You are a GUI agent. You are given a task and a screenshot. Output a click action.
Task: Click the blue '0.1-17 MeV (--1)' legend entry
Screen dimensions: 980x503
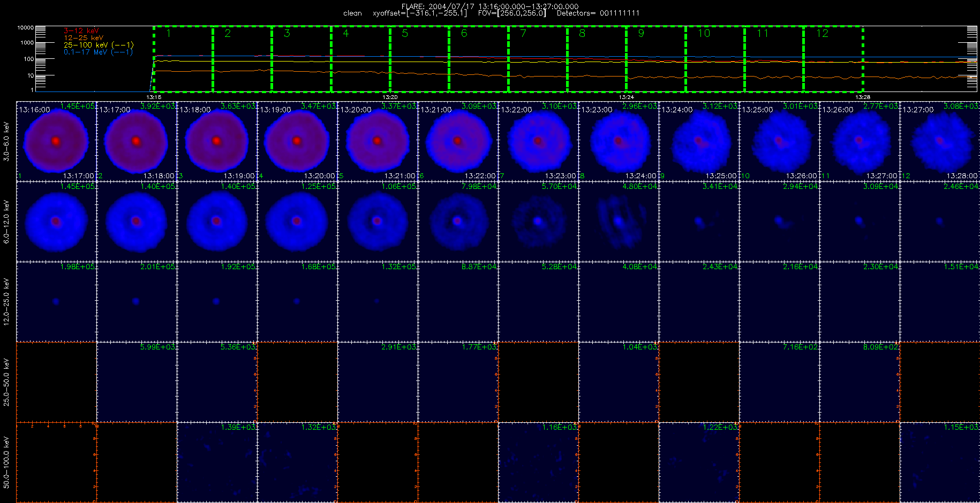pyautogui.click(x=98, y=52)
